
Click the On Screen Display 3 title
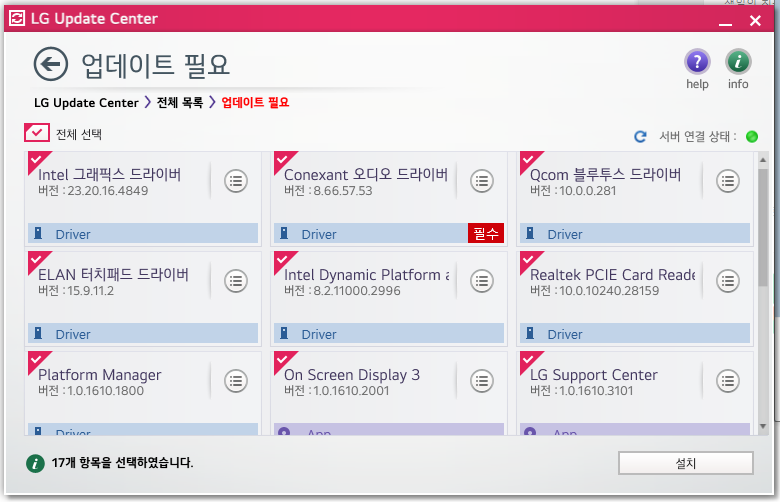tap(352, 375)
